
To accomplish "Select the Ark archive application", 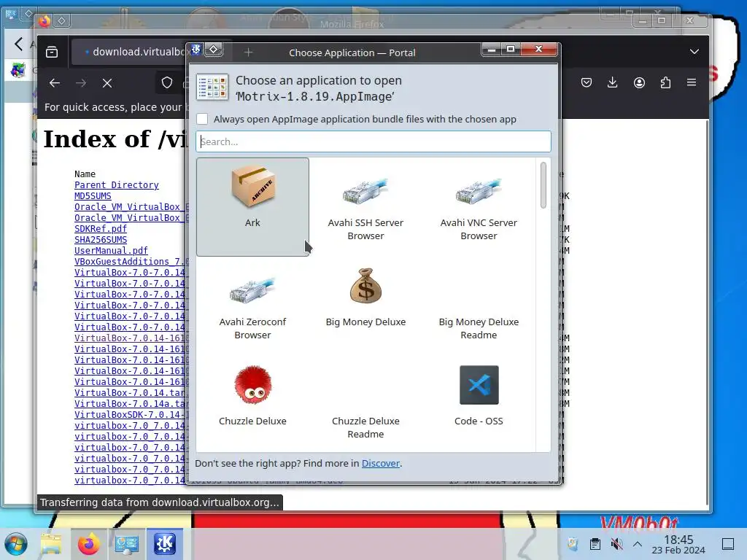I will pyautogui.click(x=252, y=207).
